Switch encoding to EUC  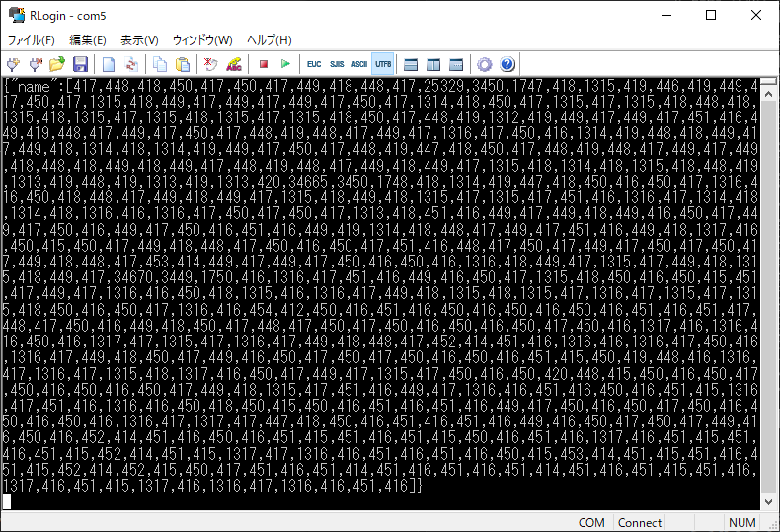(314, 64)
